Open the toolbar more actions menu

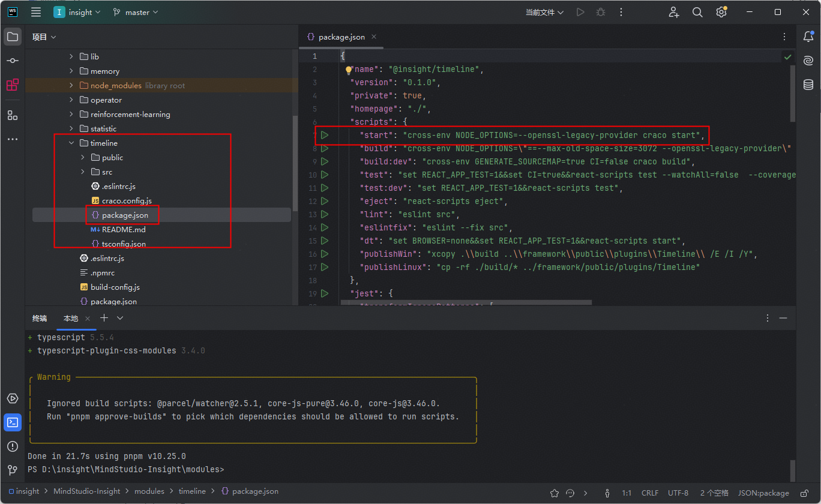(x=621, y=12)
